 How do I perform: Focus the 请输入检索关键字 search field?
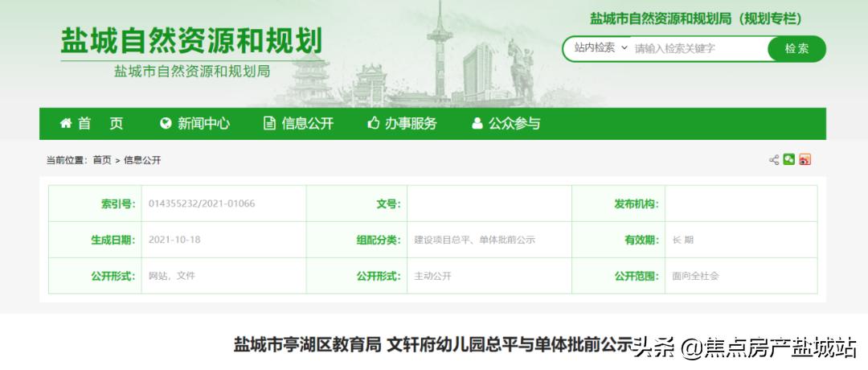[700, 49]
